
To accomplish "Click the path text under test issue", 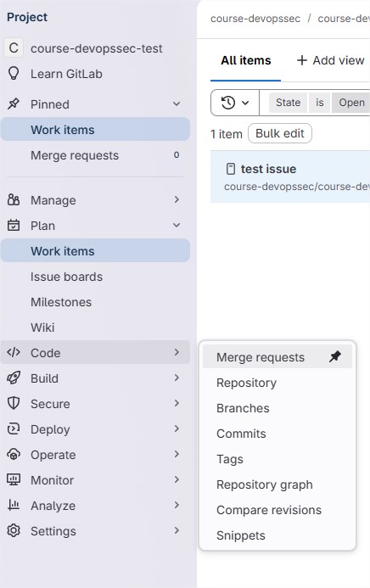I will point(296,187).
